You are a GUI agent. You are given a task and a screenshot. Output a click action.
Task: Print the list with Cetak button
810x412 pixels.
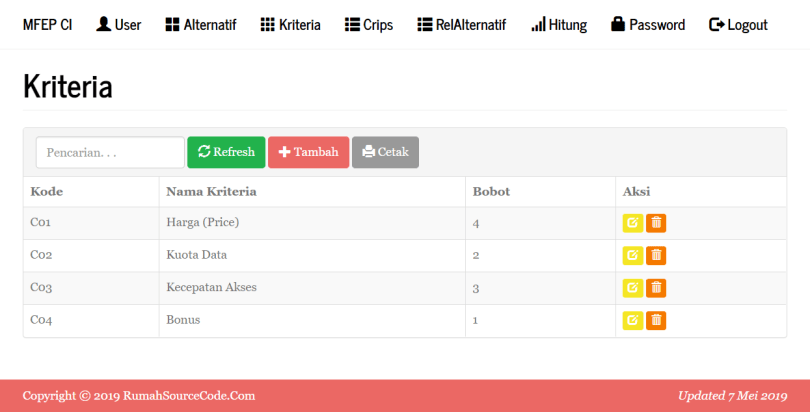[x=385, y=152]
